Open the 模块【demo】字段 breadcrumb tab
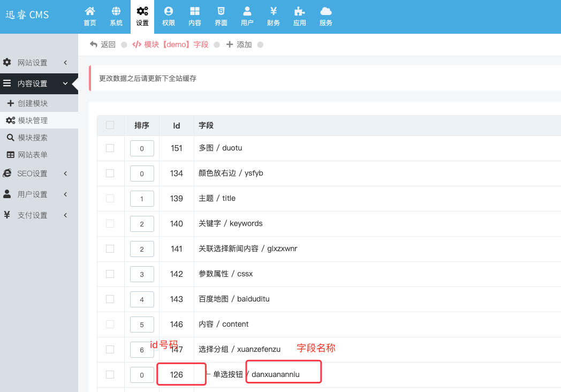The height and width of the screenshot is (392, 561). tap(170, 44)
